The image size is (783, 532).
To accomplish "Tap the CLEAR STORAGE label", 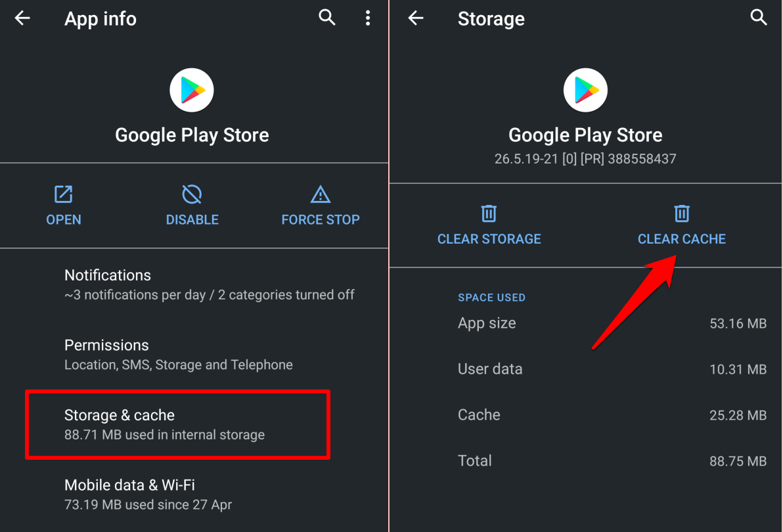I will tap(489, 239).
